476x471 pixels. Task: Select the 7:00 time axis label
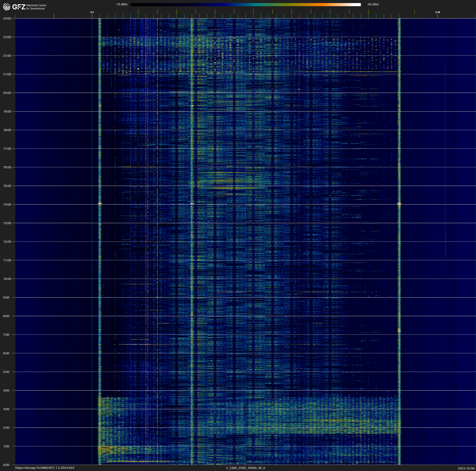pyautogui.click(x=6, y=335)
